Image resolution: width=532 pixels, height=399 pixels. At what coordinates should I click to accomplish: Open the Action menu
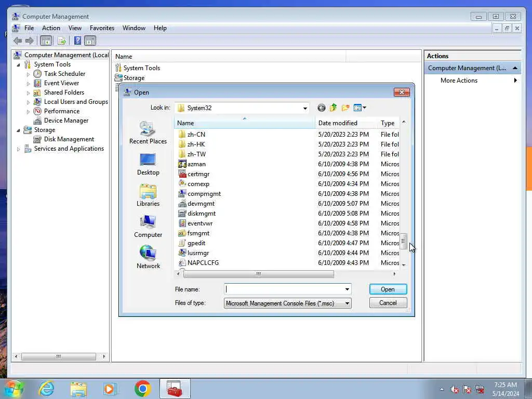(51, 28)
